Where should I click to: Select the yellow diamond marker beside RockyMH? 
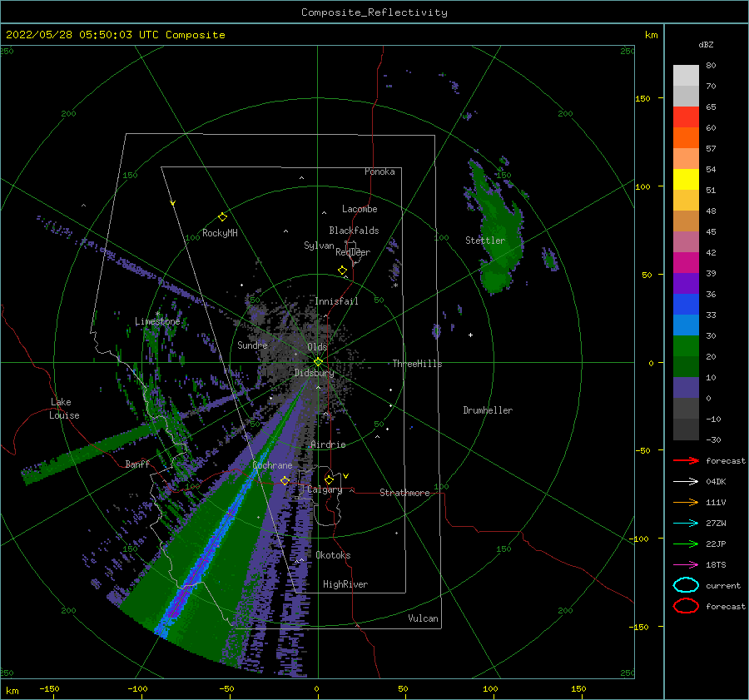222,217
